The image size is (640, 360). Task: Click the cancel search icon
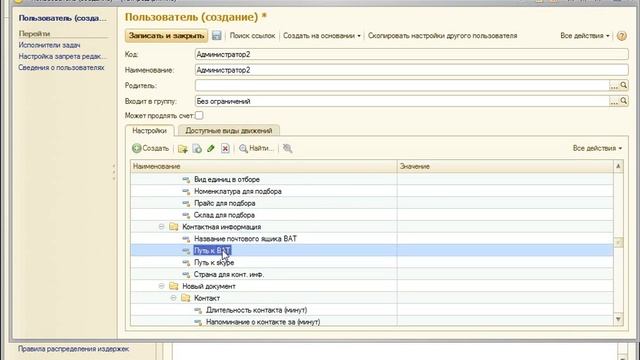tap(287, 149)
